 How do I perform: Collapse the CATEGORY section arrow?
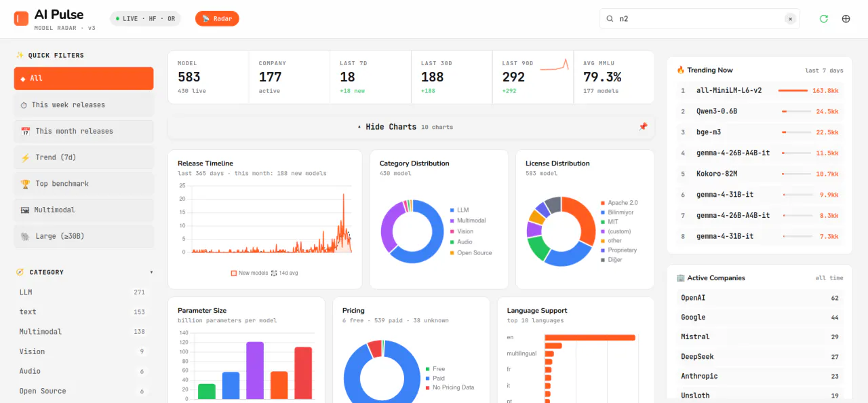point(151,273)
